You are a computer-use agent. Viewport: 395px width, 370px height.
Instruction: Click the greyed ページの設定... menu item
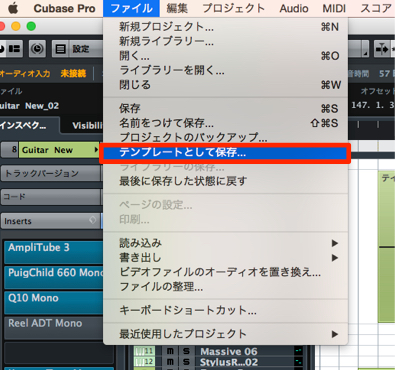pyautogui.click(x=226, y=205)
